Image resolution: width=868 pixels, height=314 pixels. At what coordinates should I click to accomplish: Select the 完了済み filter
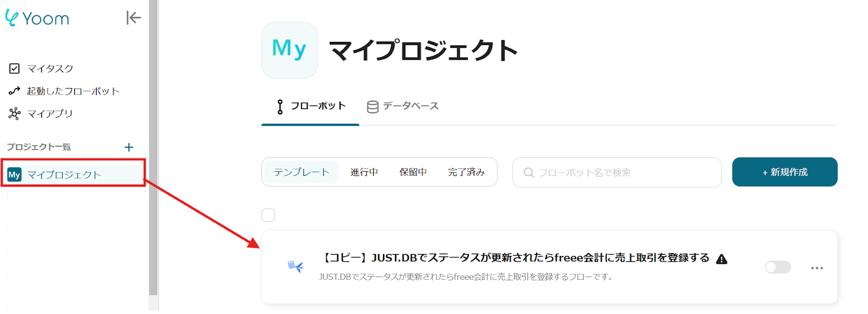(466, 172)
